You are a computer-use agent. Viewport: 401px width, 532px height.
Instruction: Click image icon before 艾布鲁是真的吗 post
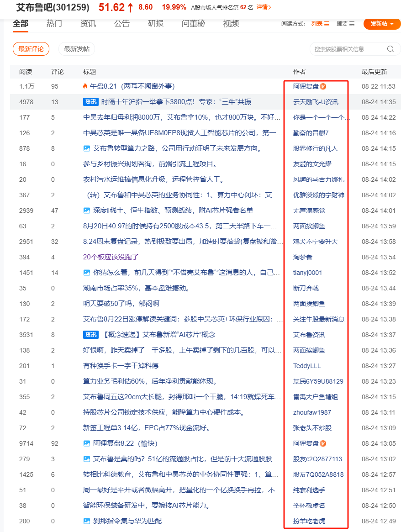(x=87, y=459)
